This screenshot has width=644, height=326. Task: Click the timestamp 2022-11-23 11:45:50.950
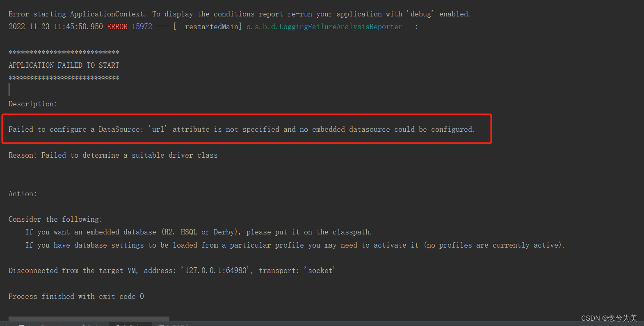click(56, 27)
